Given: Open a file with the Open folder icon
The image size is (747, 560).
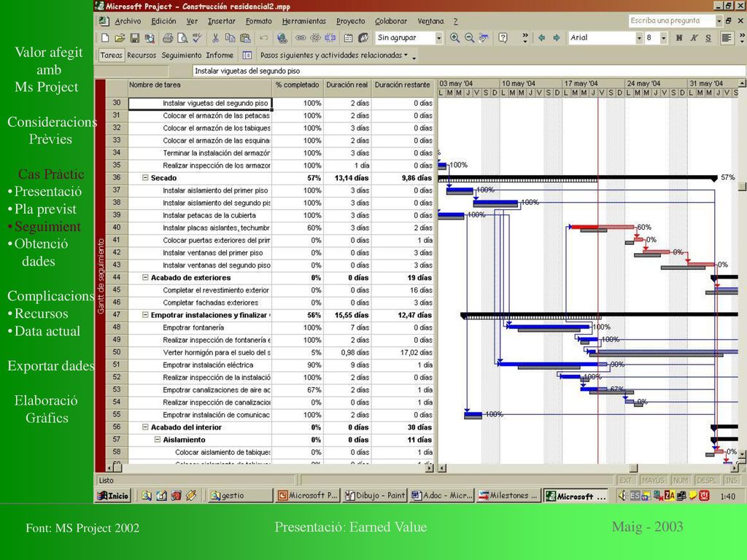Looking at the screenshot, I should click(x=120, y=38).
